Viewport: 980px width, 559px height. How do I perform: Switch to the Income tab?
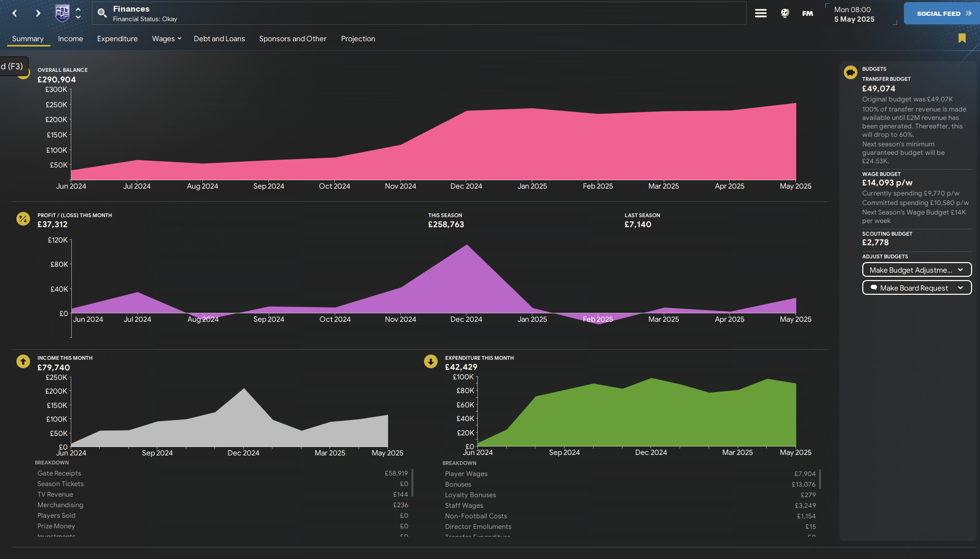click(x=70, y=39)
